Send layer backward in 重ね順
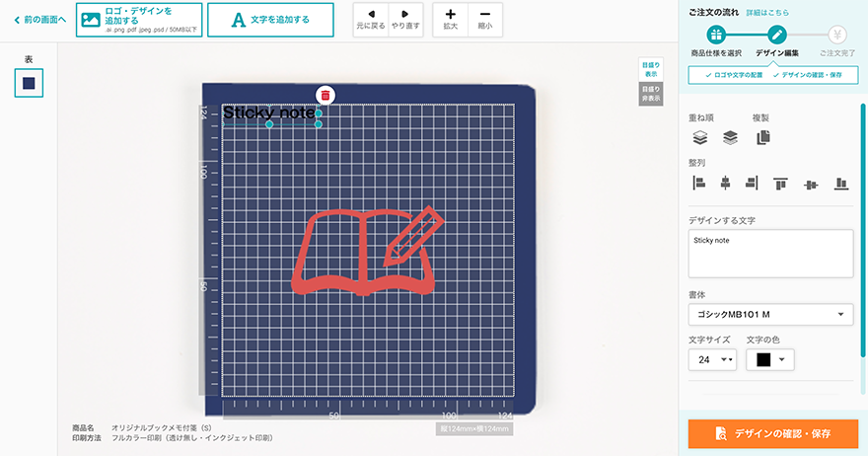The image size is (868, 456). 700,137
